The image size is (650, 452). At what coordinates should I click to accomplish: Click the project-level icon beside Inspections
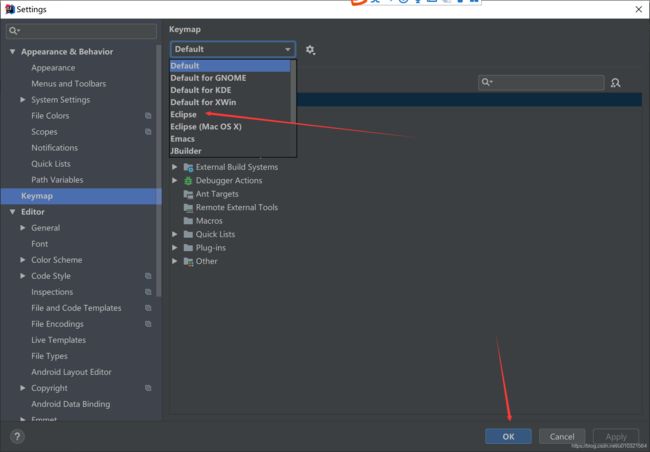[148, 292]
